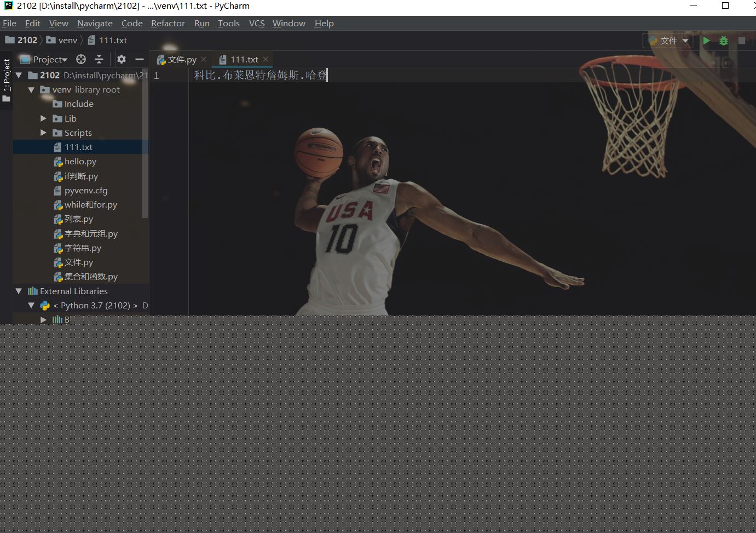This screenshot has width=756, height=533.
Task: Open the File menu
Action: (9, 23)
